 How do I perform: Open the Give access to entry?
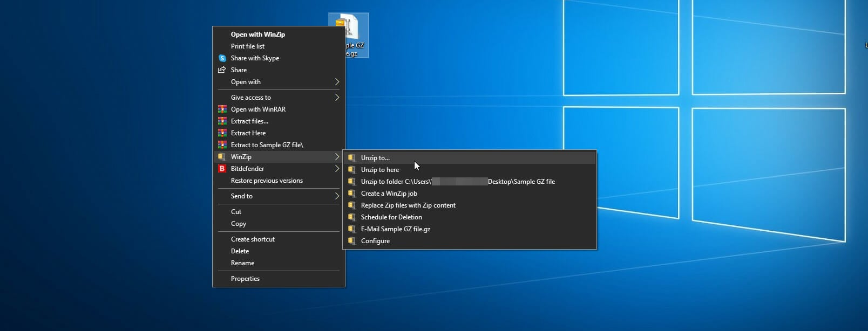(x=279, y=98)
